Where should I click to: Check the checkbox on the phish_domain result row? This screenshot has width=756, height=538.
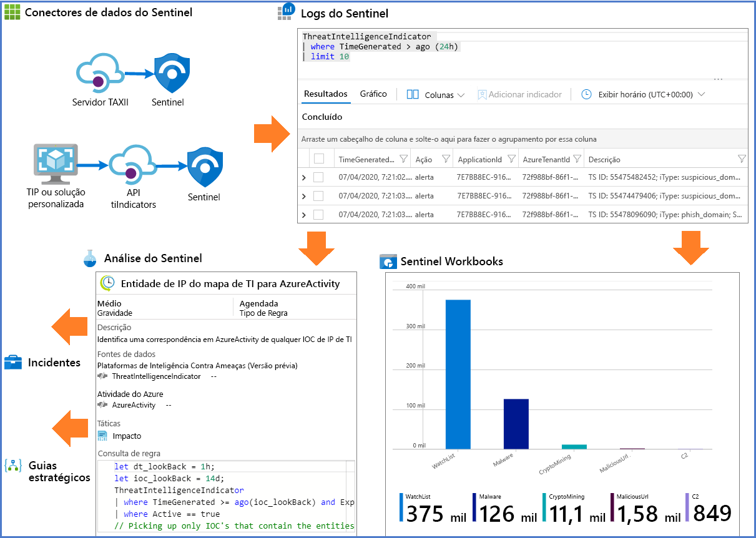tap(319, 213)
